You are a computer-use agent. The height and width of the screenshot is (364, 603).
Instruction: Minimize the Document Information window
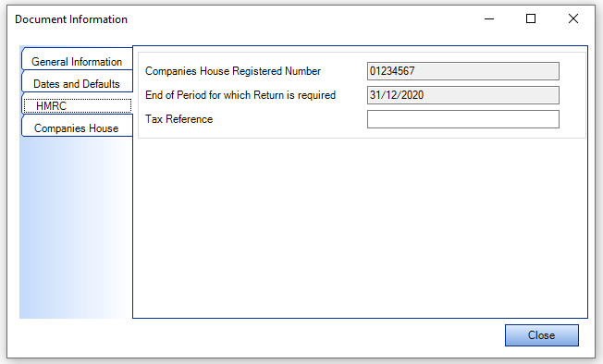[489, 18]
